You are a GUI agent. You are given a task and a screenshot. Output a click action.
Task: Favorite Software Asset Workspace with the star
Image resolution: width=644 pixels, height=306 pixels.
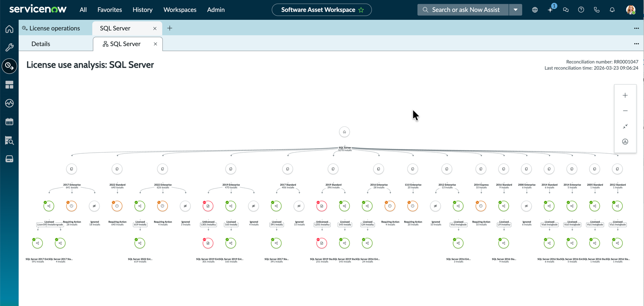pyautogui.click(x=361, y=10)
